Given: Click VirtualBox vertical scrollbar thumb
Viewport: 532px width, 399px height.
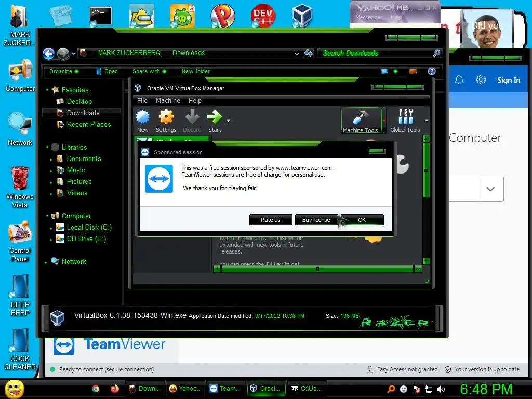Looking at the screenshot, I should pos(427,170).
